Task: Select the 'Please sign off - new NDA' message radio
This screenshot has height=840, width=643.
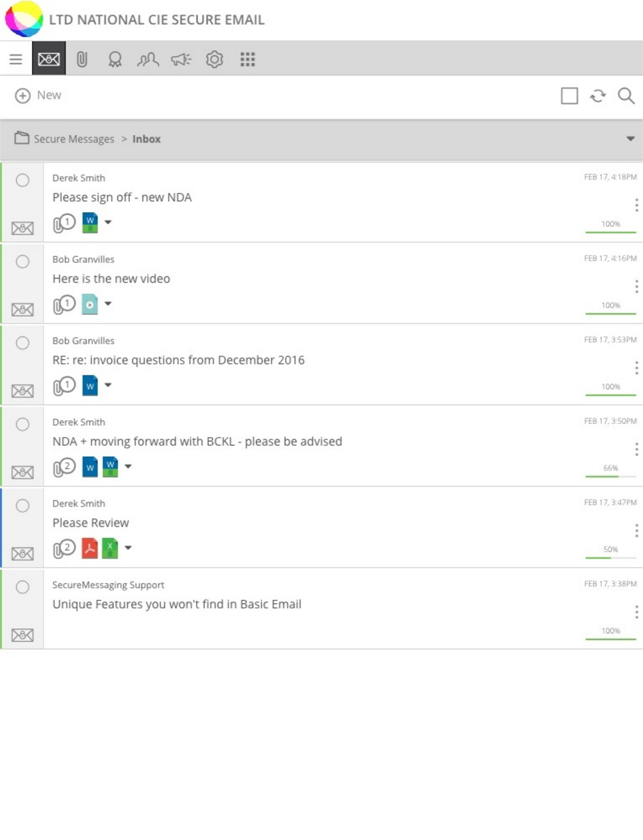Action: pyautogui.click(x=23, y=181)
